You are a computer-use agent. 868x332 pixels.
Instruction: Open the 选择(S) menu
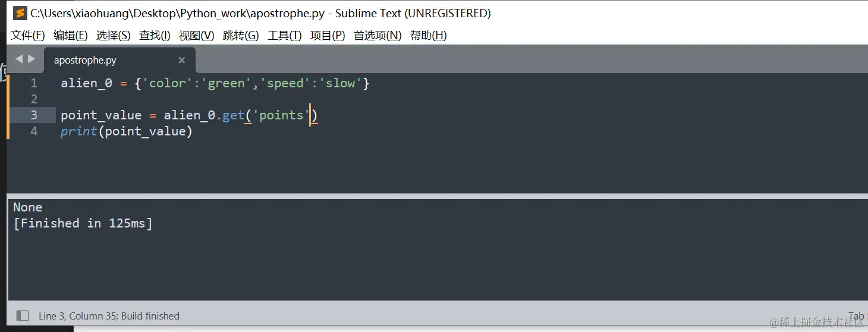(113, 36)
